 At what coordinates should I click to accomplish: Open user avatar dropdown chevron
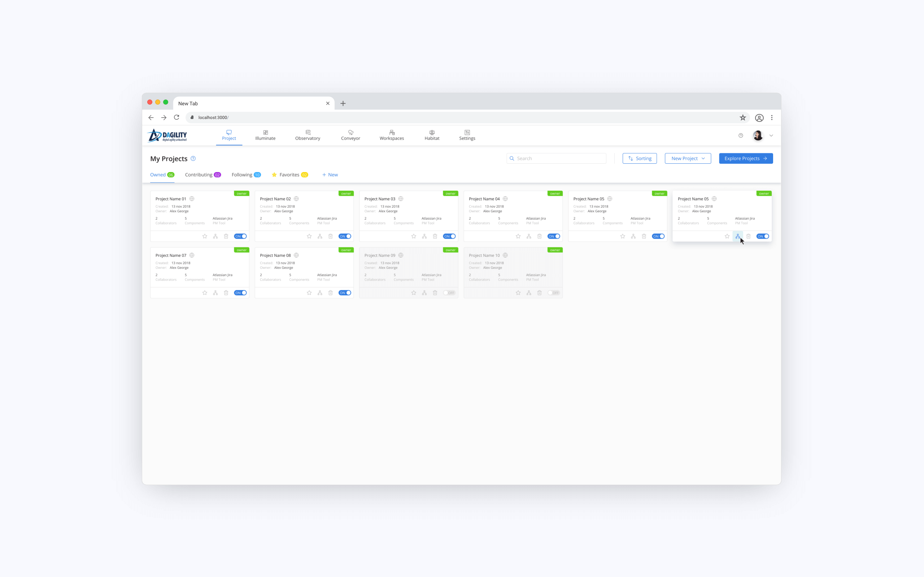point(771,136)
